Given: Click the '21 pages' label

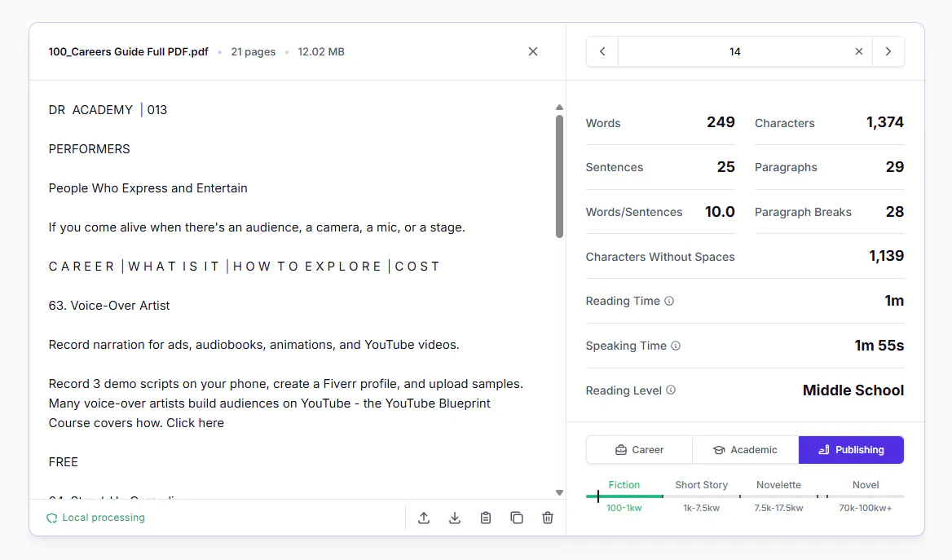Looking at the screenshot, I should click(253, 51).
